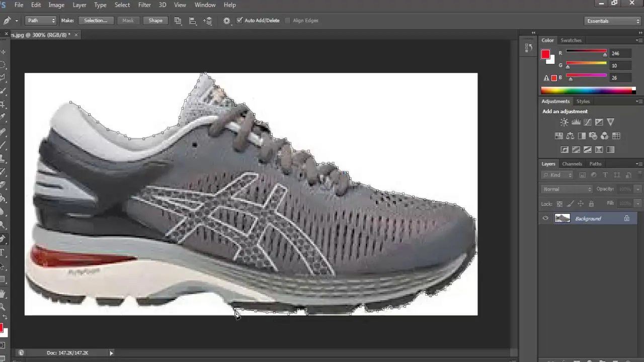Toggle pixel layer filter
Screen dimensions: 644x362
(x=583, y=175)
